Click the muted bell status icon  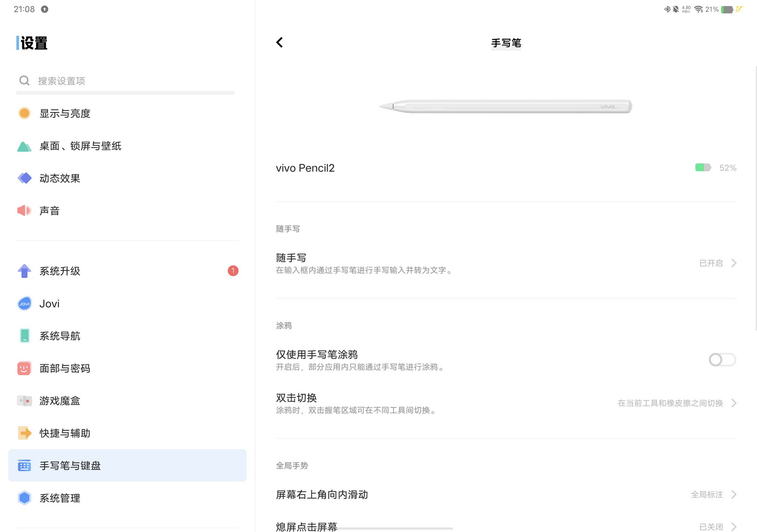[x=676, y=9]
